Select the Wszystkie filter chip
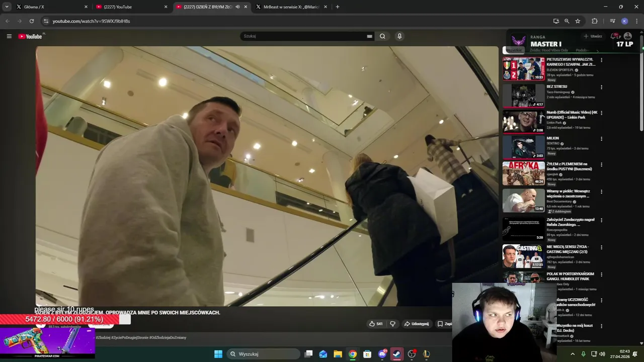Image resolution: width=644 pixels, height=362 pixels. click(x=514, y=50)
